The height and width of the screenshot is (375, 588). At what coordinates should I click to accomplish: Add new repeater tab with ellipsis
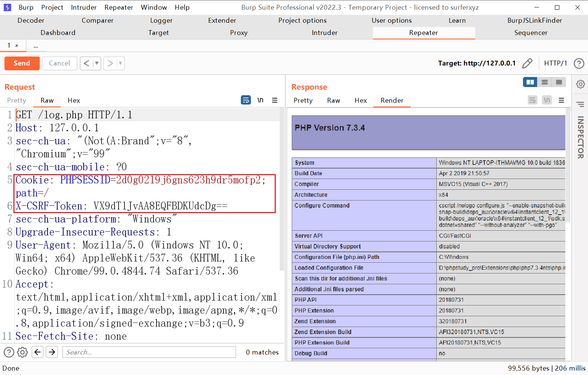[x=36, y=46]
